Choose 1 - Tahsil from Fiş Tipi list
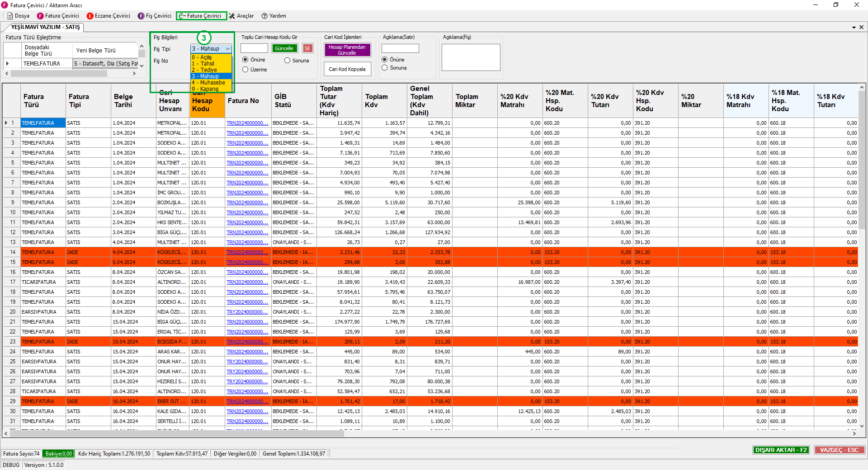The height and width of the screenshot is (470, 868). pyautogui.click(x=211, y=64)
